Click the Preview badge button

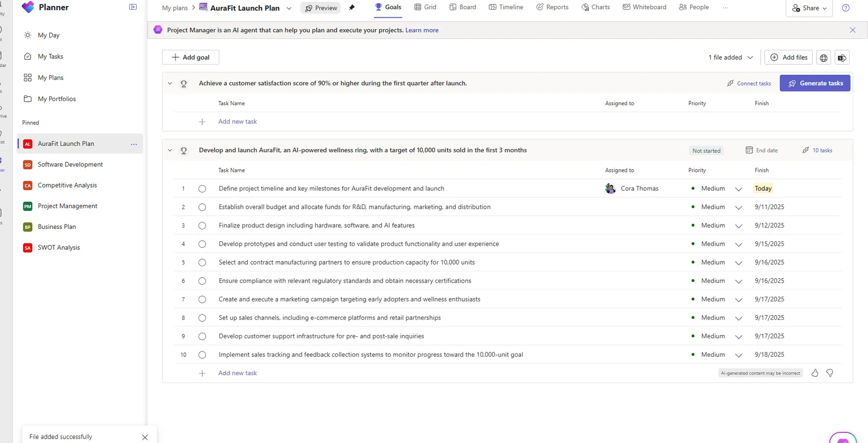(321, 8)
